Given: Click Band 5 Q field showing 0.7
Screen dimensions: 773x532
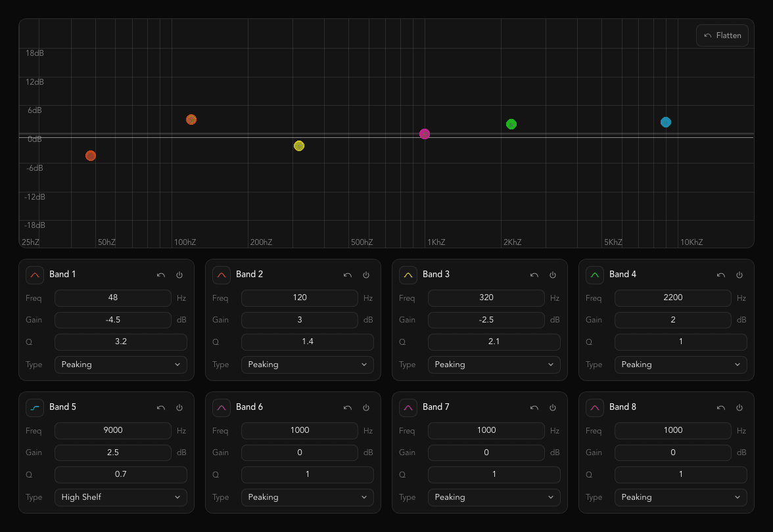Looking at the screenshot, I should [121, 474].
